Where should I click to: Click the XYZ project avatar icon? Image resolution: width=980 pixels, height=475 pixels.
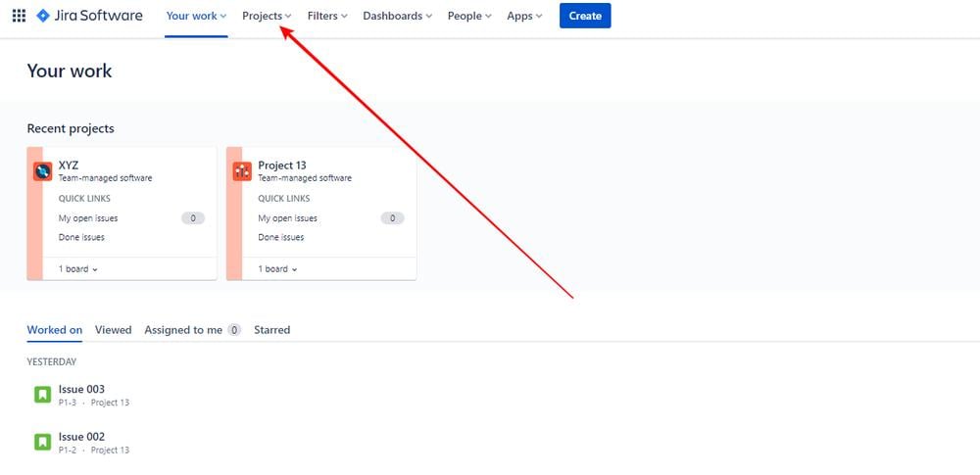click(43, 171)
